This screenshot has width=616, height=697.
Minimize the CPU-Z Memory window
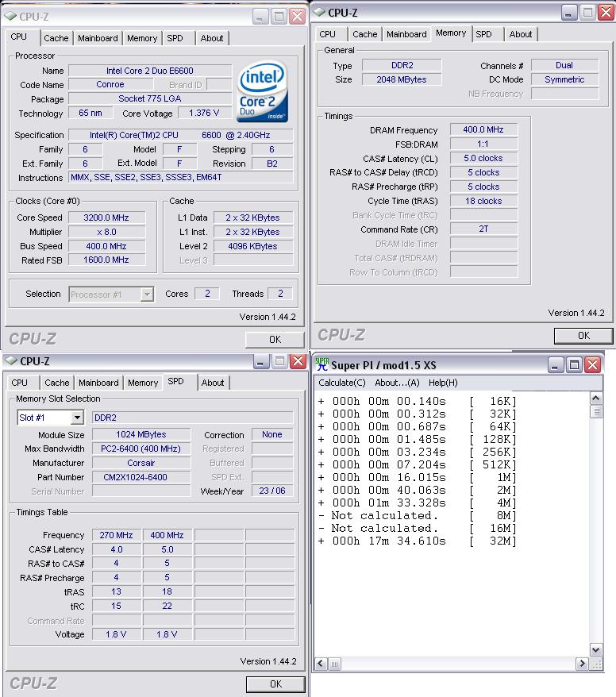[x=568, y=13]
